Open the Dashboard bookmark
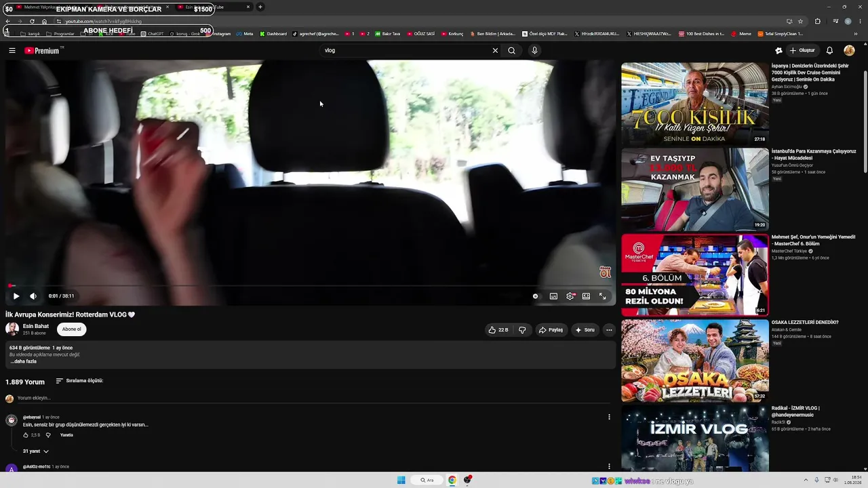The image size is (868, 488). pyautogui.click(x=273, y=34)
